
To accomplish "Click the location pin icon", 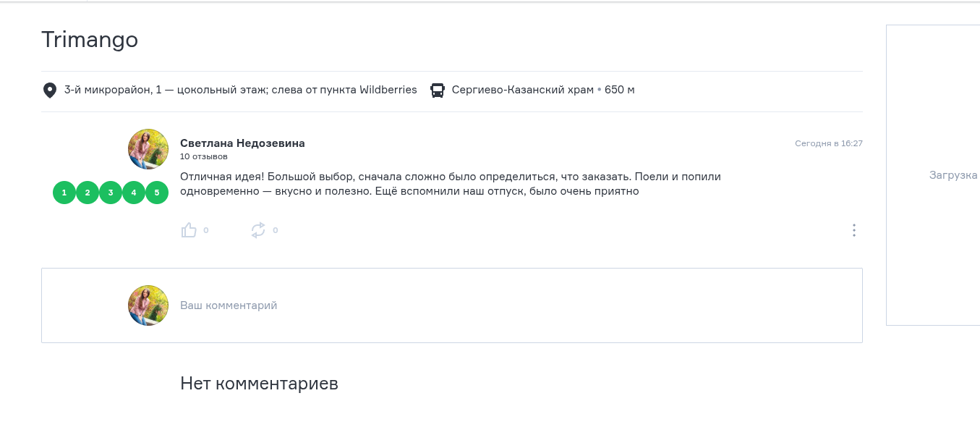I will 49,90.
